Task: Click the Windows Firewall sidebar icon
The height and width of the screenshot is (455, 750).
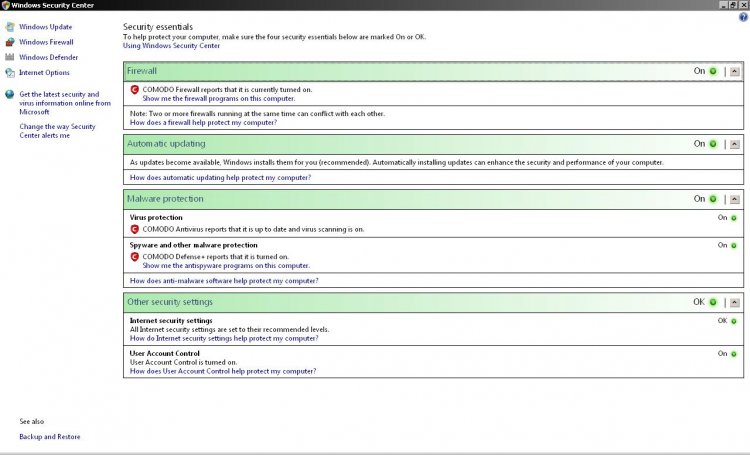Action: point(10,42)
